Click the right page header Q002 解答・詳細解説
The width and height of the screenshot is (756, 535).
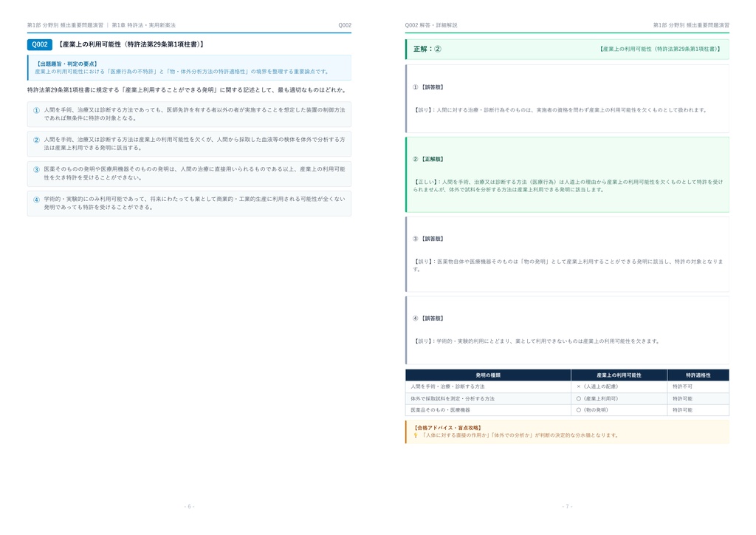[x=431, y=25]
